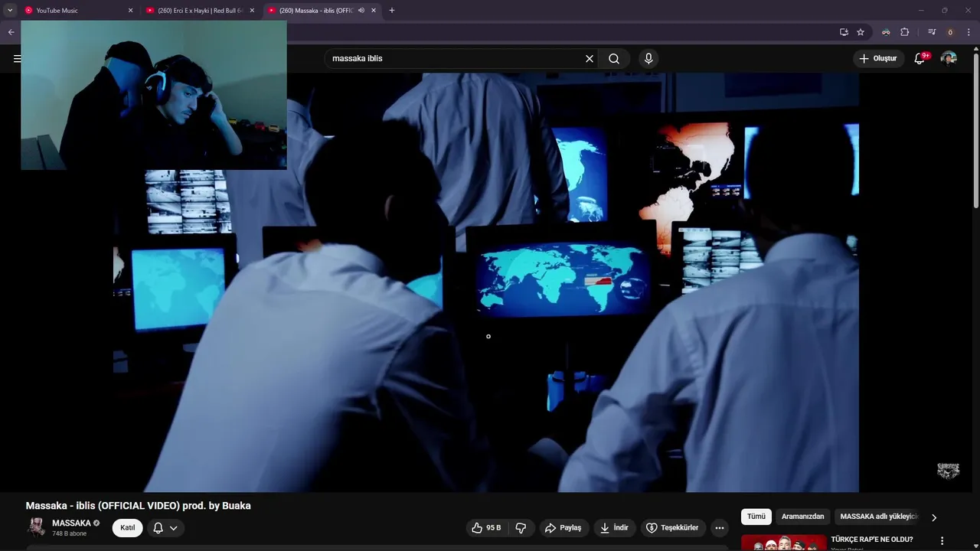Viewport: 980px width, 551px height.
Task: Start voice search with microphone icon
Action: (x=648, y=59)
